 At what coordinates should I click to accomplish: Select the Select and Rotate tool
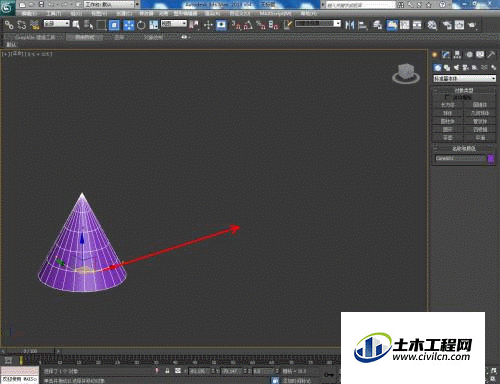point(141,25)
